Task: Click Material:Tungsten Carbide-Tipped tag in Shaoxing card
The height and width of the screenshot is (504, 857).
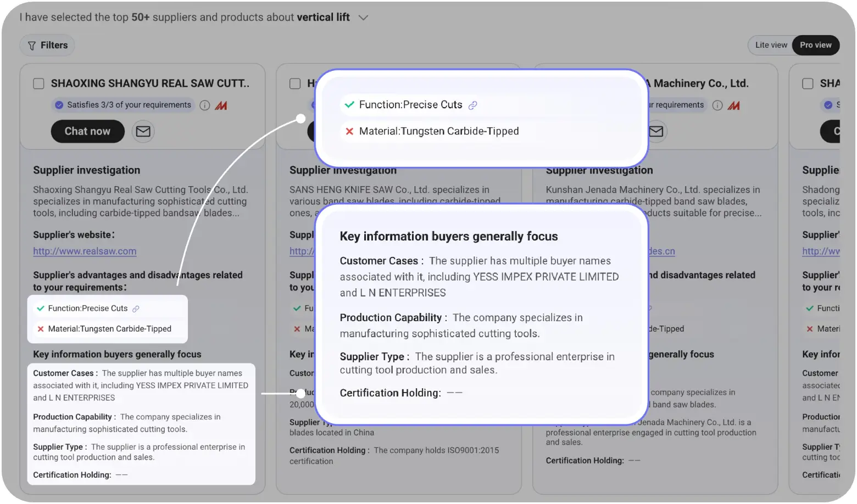Action: [109, 329]
